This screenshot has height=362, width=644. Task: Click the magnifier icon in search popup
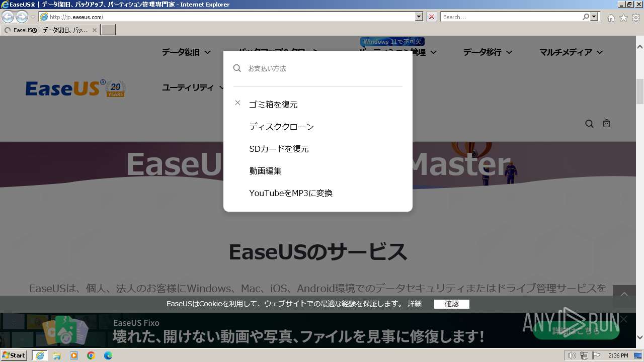point(237,68)
